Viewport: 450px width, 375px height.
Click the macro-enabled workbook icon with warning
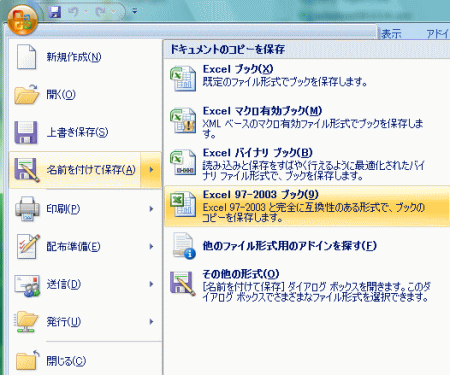click(x=183, y=120)
